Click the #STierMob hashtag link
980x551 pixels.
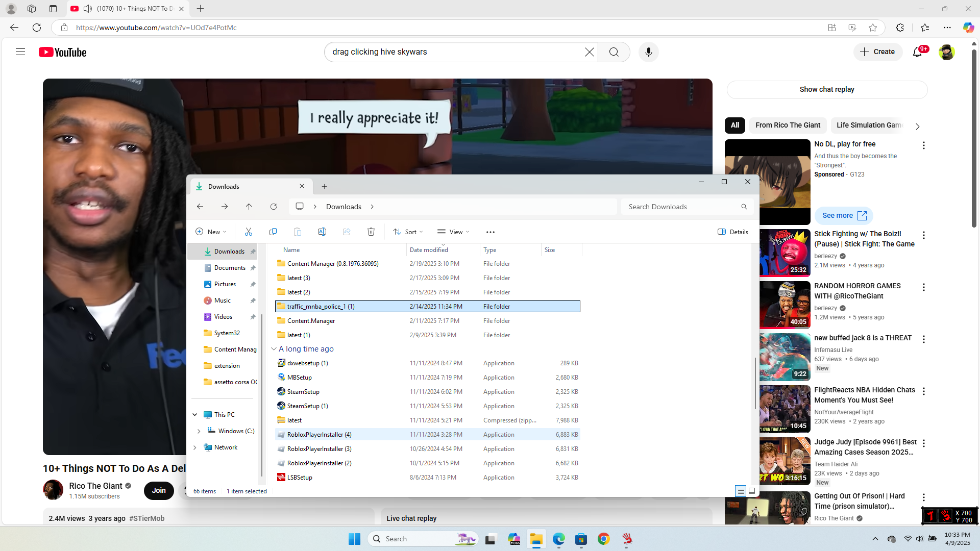click(147, 518)
